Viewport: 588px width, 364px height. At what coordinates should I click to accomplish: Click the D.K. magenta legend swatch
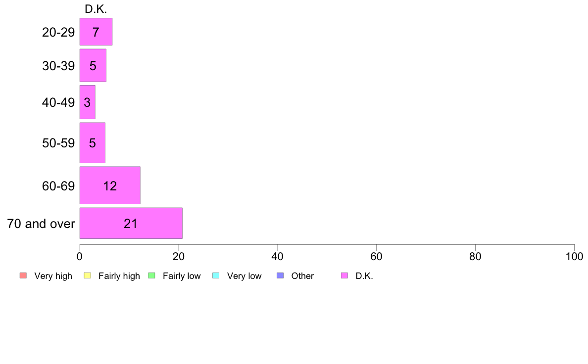pos(344,275)
